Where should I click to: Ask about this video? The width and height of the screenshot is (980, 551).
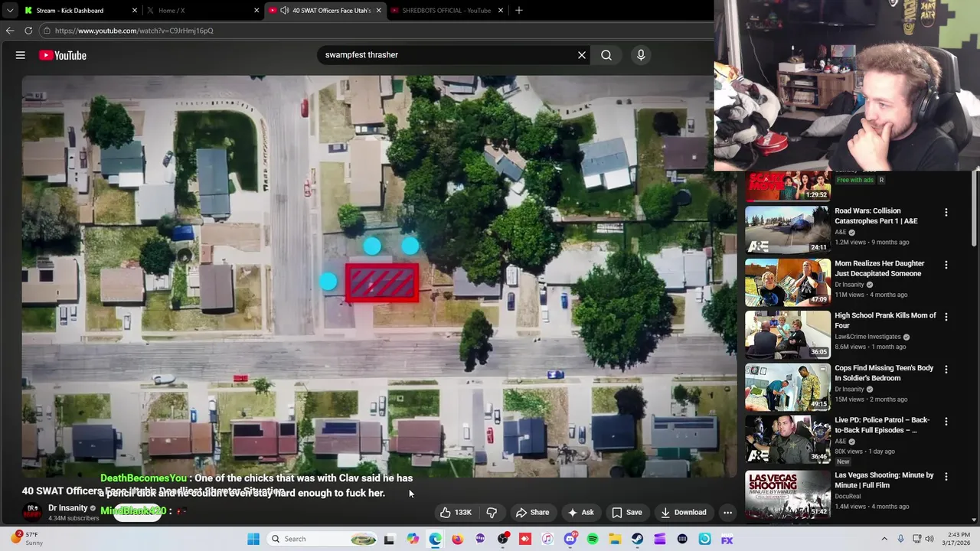coord(580,513)
